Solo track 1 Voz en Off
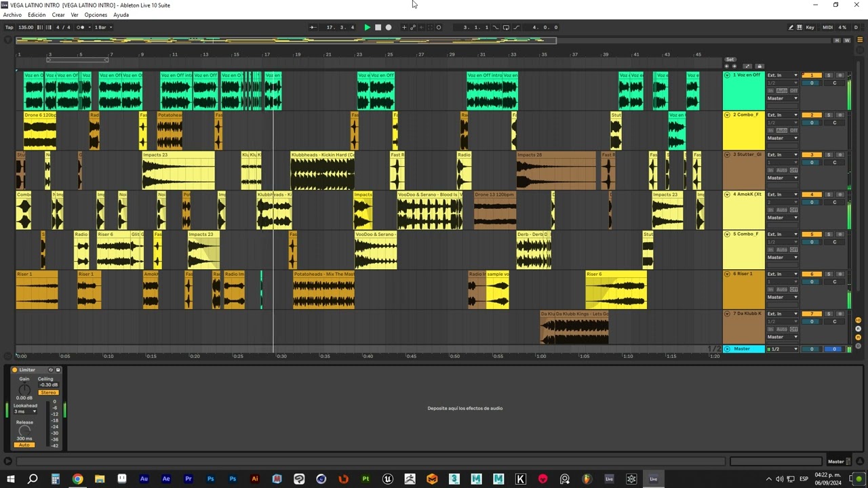868x488 pixels. coord(829,75)
